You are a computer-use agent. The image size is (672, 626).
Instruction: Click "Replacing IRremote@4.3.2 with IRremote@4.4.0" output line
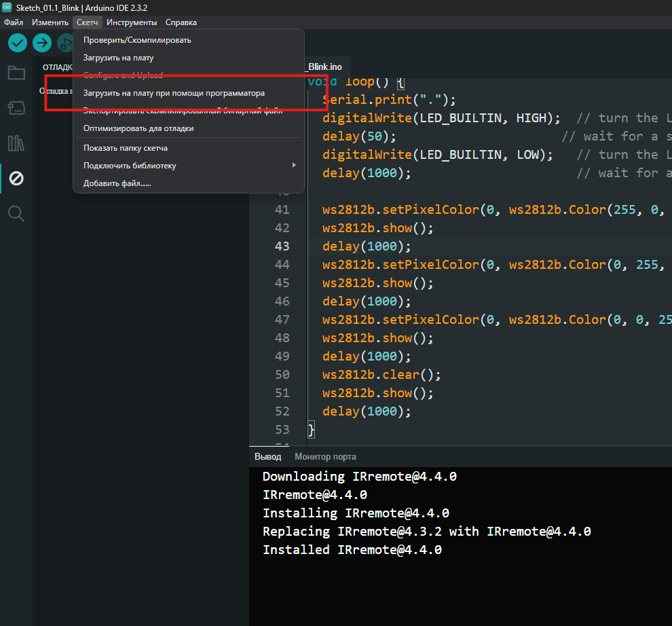[x=426, y=532]
